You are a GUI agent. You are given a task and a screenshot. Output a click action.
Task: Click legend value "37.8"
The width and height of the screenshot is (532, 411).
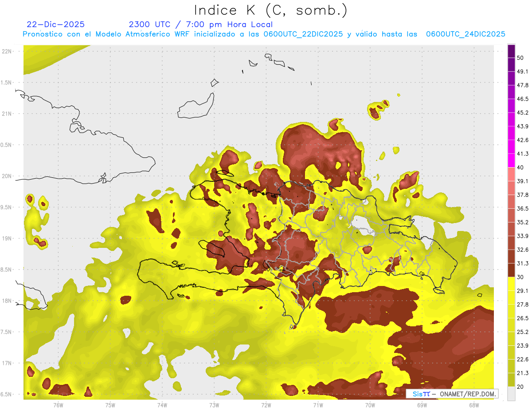click(523, 195)
